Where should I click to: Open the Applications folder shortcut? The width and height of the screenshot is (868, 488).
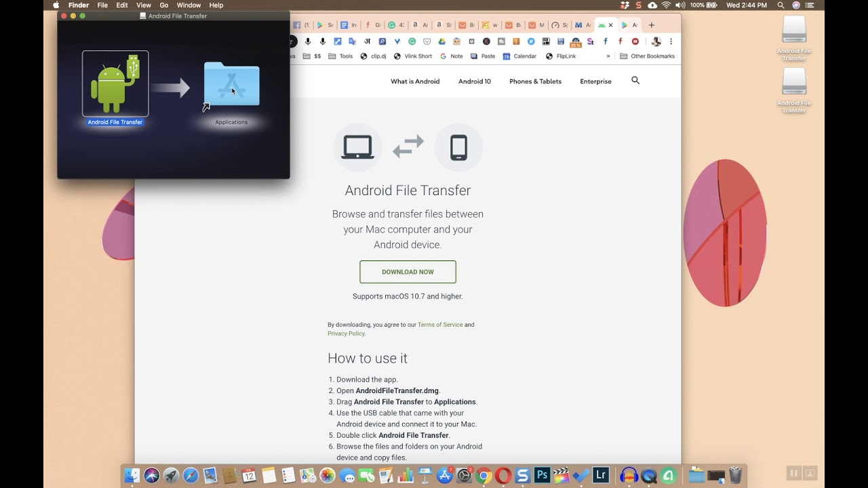tap(231, 85)
